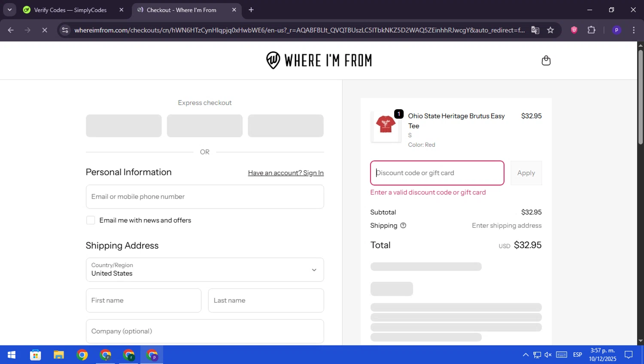Open the Windows Start menu
This screenshot has height=364, width=644.
pyautogui.click(x=12, y=355)
